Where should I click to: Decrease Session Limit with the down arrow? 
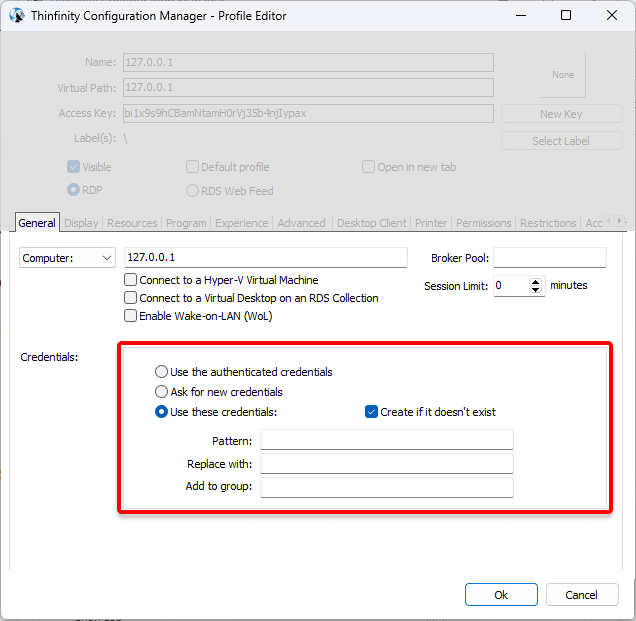coord(535,290)
